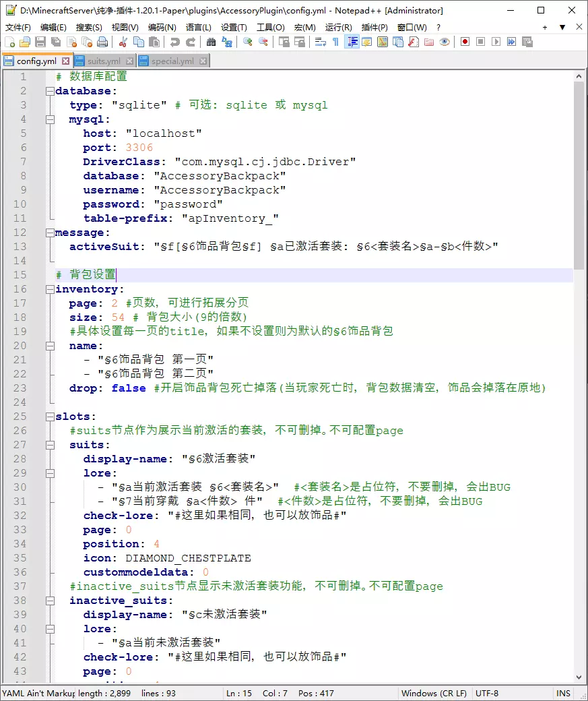The image size is (588, 701).
Task: Click the Paste toolbar icon
Action: [x=154, y=42]
